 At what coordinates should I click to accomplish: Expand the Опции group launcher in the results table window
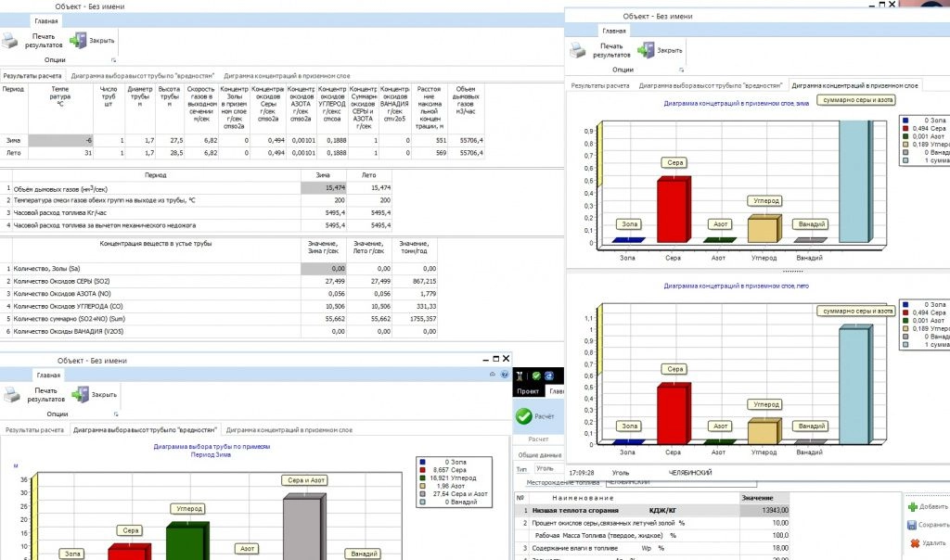coord(113,60)
